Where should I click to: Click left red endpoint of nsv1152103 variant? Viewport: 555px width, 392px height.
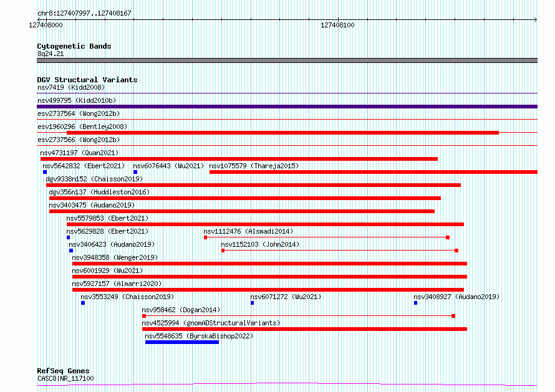(x=223, y=251)
